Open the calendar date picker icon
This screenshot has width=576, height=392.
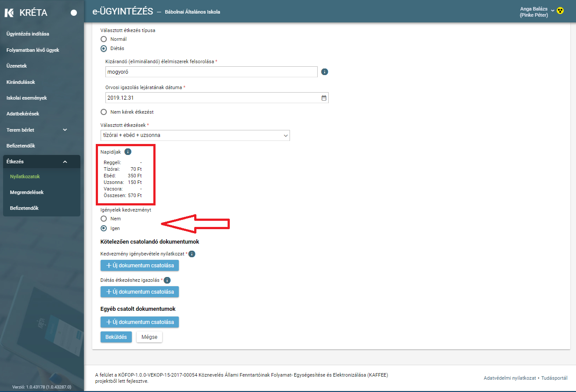pos(324,98)
